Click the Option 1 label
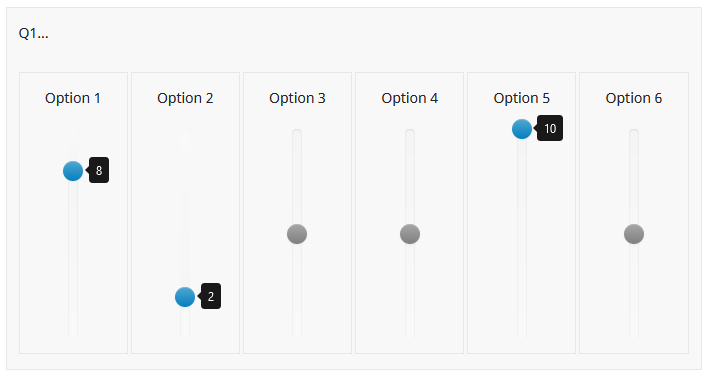 coord(73,98)
